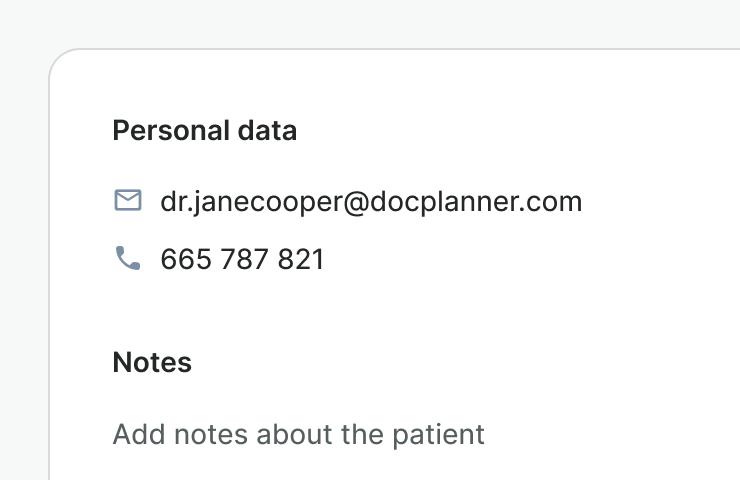Click into the patient notes input
This screenshot has width=740, height=480.
pyautogui.click(x=298, y=435)
